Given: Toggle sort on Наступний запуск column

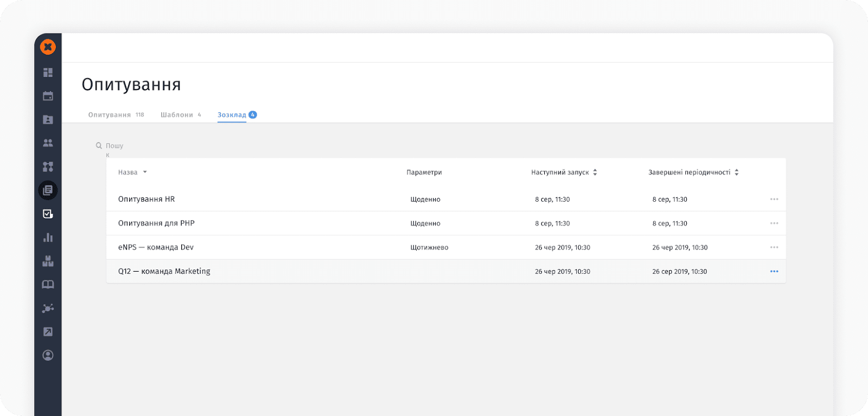Looking at the screenshot, I should (x=595, y=172).
